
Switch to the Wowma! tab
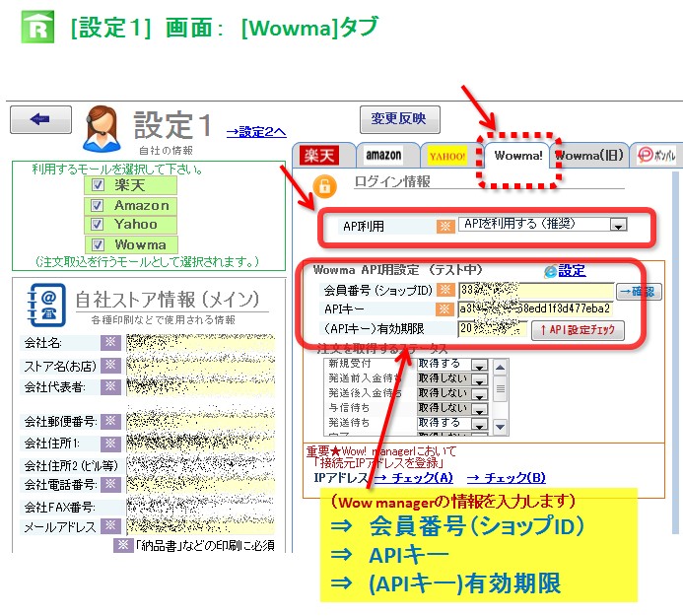517,155
